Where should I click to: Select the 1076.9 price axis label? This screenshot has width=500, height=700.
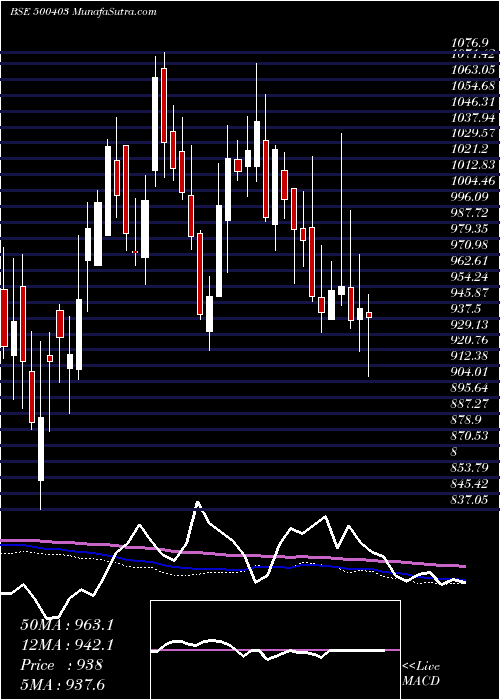click(469, 43)
